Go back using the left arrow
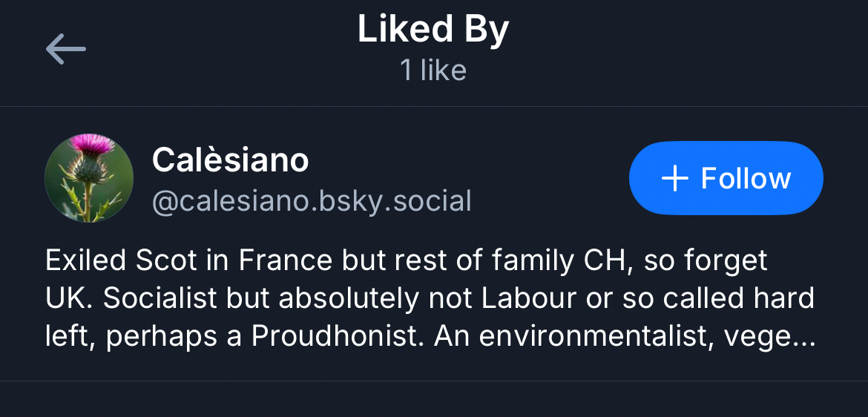 tap(65, 50)
